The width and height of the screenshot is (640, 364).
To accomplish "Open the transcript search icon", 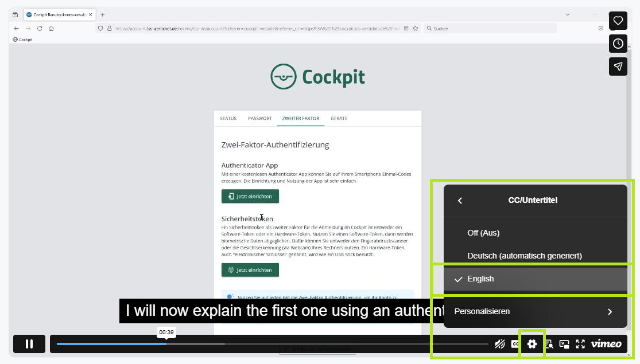I will click(x=548, y=344).
